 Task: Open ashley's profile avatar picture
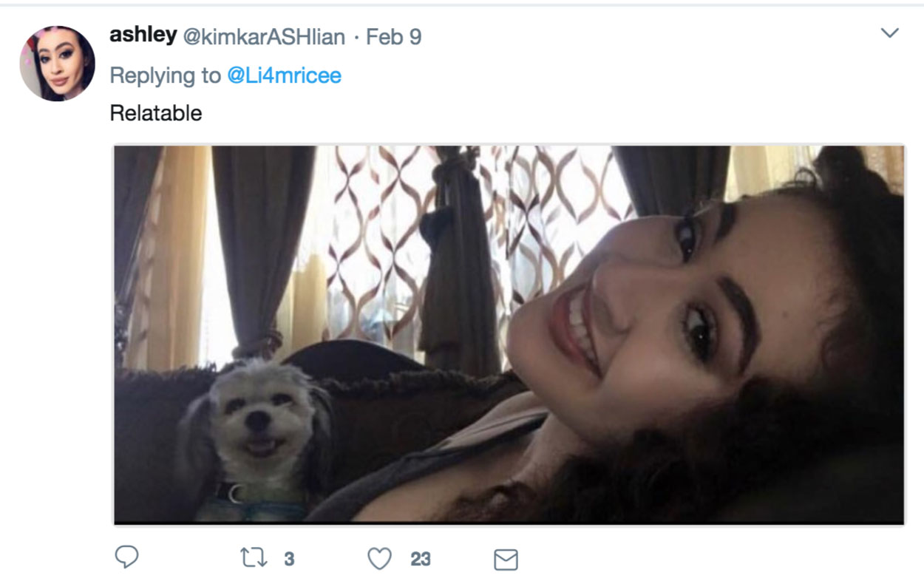click(57, 64)
